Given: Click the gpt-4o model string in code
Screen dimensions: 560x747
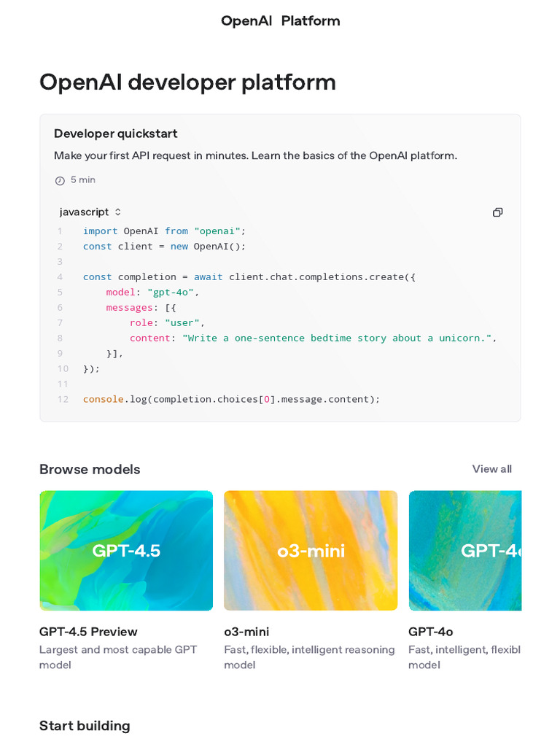Looking at the screenshot, I should (x=171, y=292).
